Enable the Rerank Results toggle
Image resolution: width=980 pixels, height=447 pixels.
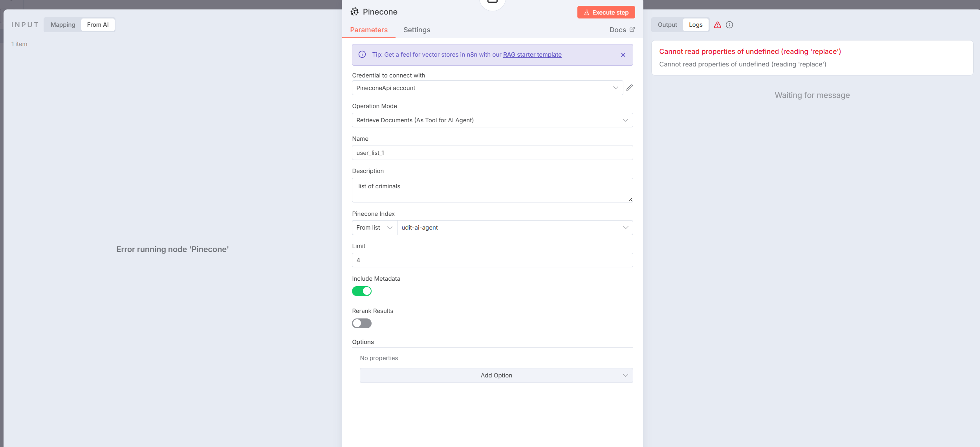point(361,324)
